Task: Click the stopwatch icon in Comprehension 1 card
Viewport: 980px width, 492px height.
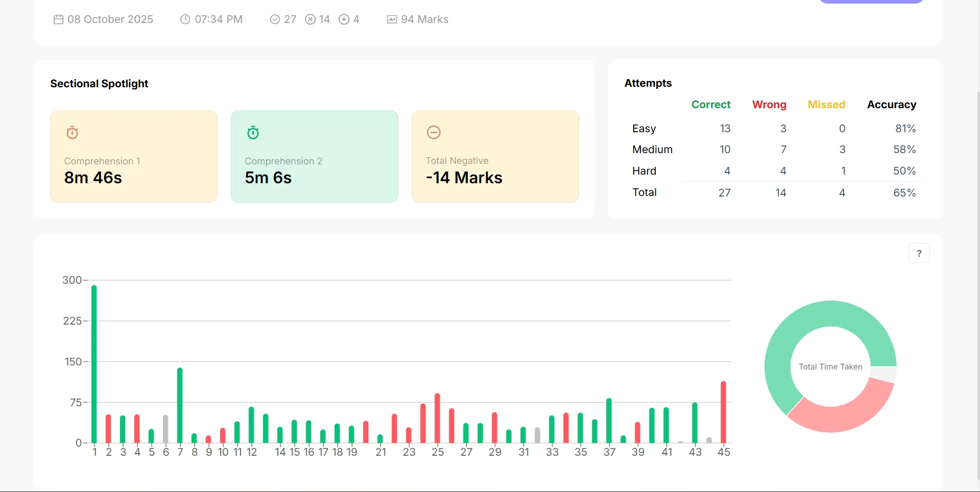Action: pyautogui.click(x=73, y=133)
